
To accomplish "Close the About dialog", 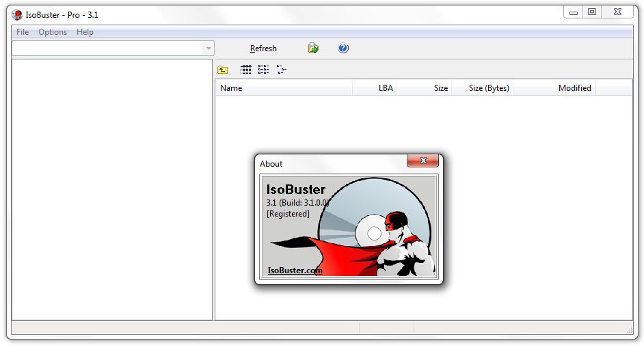I will (x=423, y=161).
